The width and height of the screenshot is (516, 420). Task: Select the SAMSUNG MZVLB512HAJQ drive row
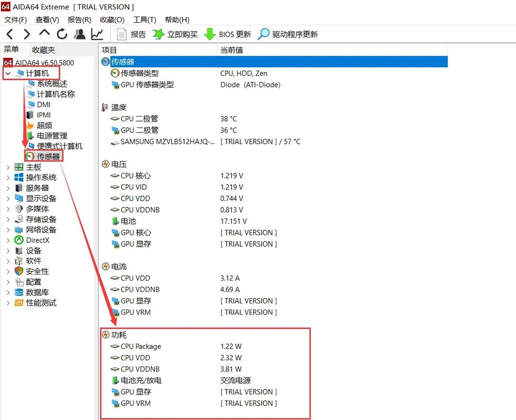[206, 141]
